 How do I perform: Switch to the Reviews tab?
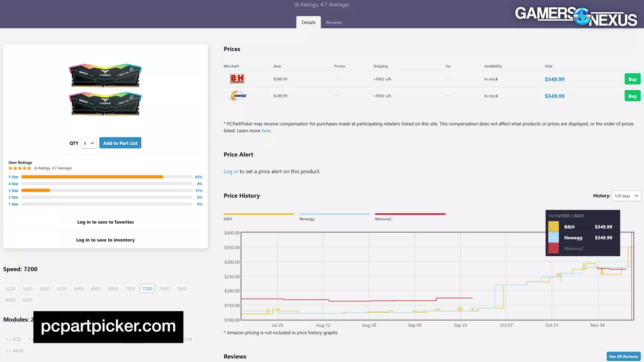(334, 23)
